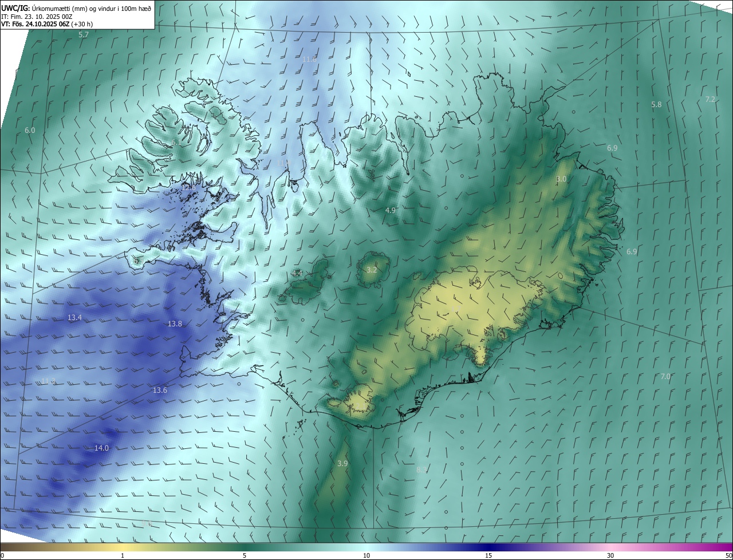Click the light pink segment of the colour bar

[x=610, y=547]
